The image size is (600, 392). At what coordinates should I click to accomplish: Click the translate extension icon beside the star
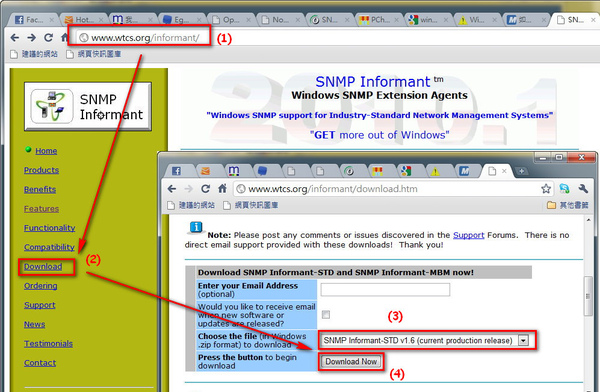(x=564, y=188)
